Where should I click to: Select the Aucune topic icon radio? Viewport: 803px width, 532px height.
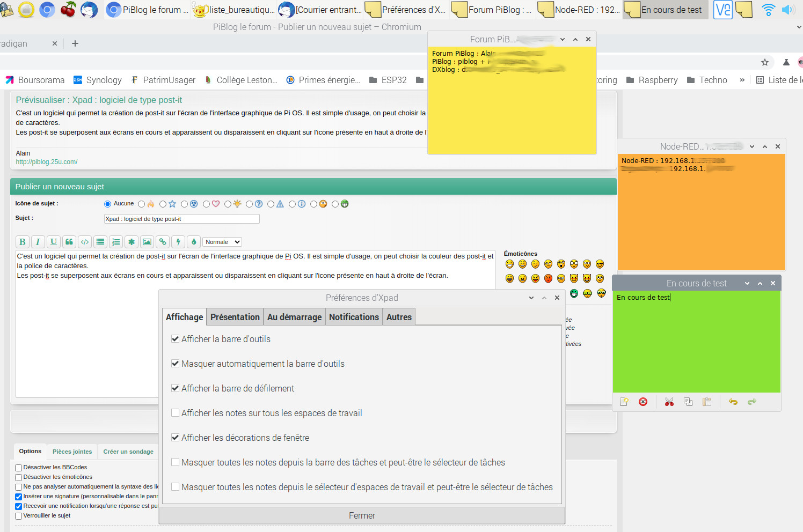(107, 204)
